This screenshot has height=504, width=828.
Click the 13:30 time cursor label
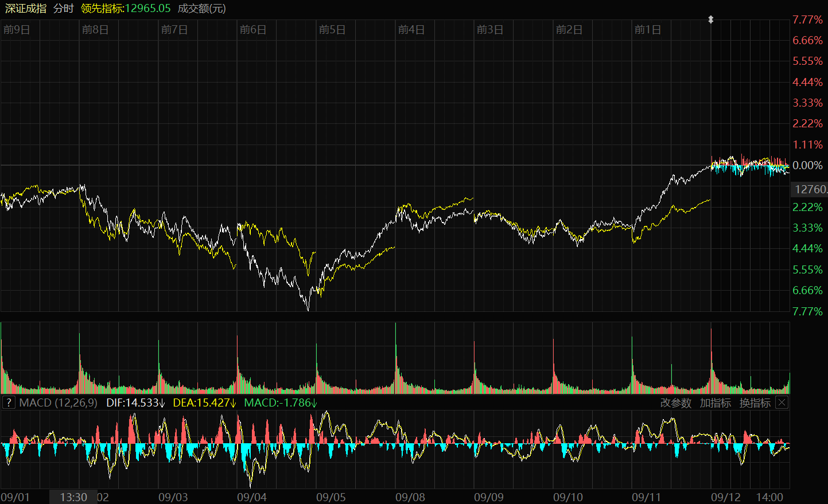[x=73, y=497]
